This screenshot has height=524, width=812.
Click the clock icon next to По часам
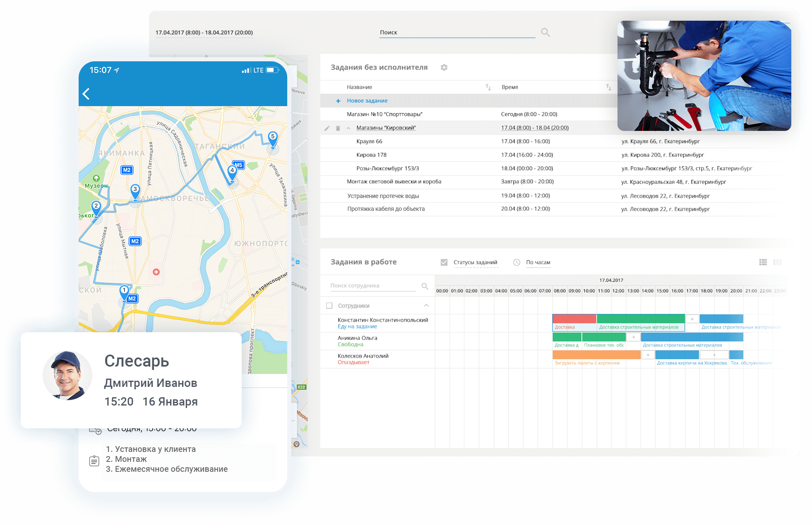(x=517, y=262)
